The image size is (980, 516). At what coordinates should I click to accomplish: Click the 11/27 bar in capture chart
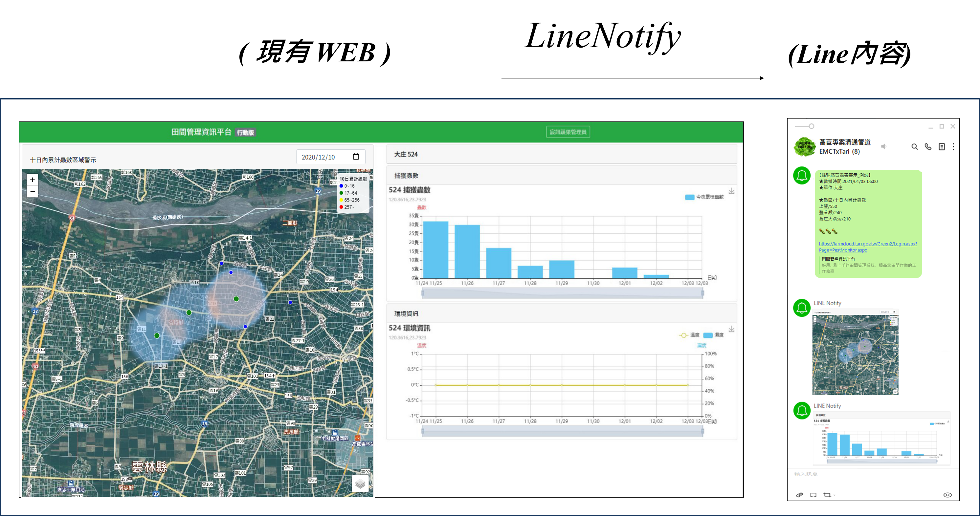click(499, 263)
